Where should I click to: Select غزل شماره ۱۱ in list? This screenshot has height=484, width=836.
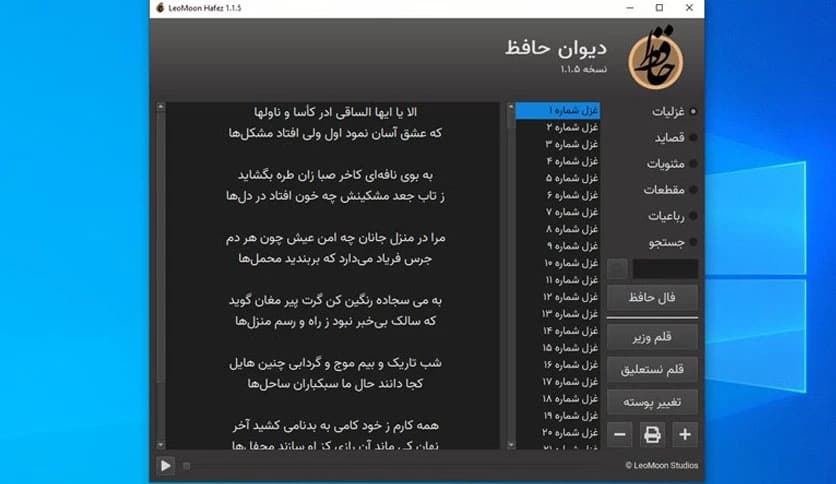(x=558, y=280)
